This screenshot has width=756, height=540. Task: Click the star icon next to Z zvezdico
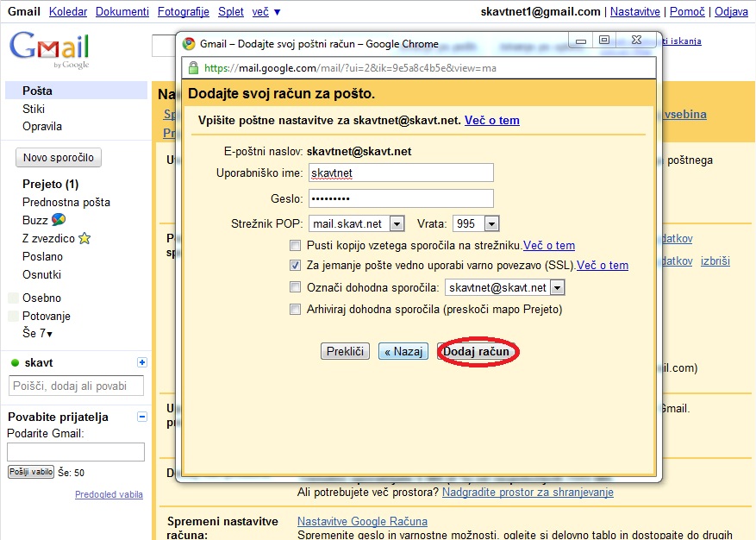[84, 238]
